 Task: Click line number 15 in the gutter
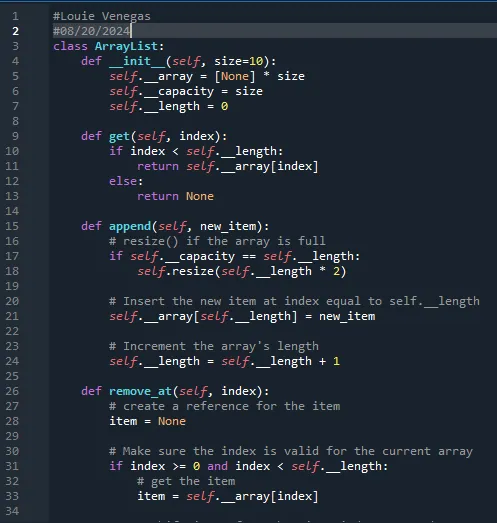coord(12,226)
